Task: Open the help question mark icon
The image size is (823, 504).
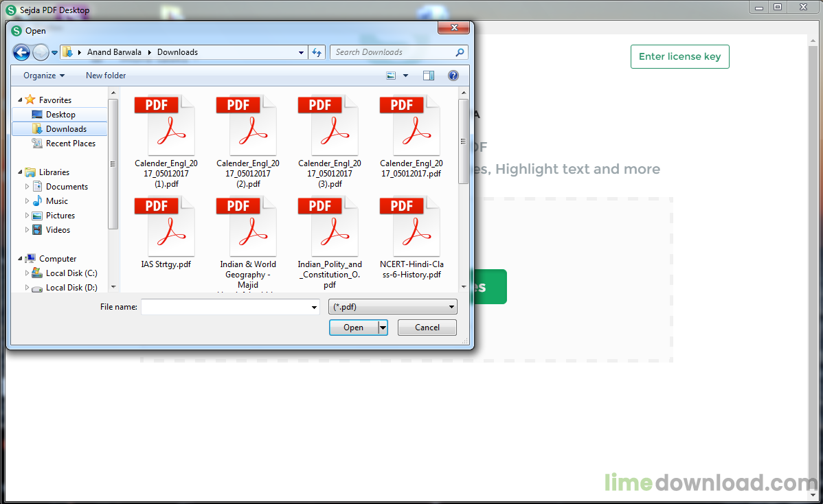Action: [453, 76]
